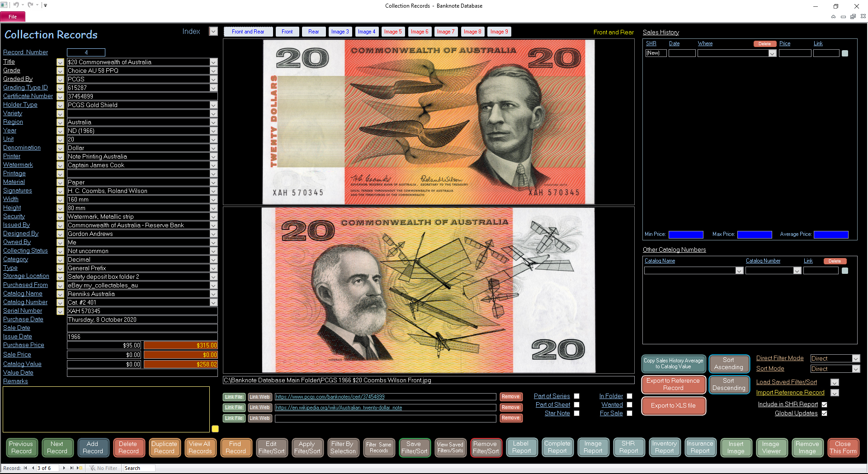Open the Index dropdown
This screenshot has width=868, height=474.
213,32
